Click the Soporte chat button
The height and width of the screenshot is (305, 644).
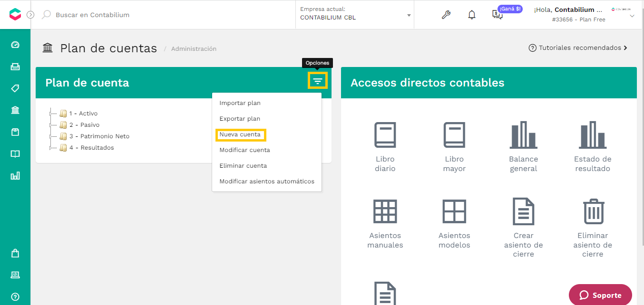(x=600, y=295)
